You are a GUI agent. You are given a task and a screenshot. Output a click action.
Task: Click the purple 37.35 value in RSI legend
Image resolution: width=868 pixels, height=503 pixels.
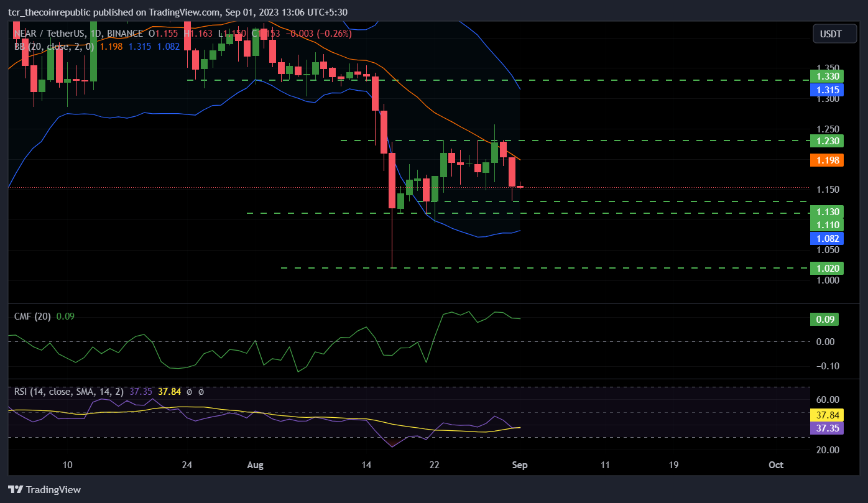[x=140, y=392]
